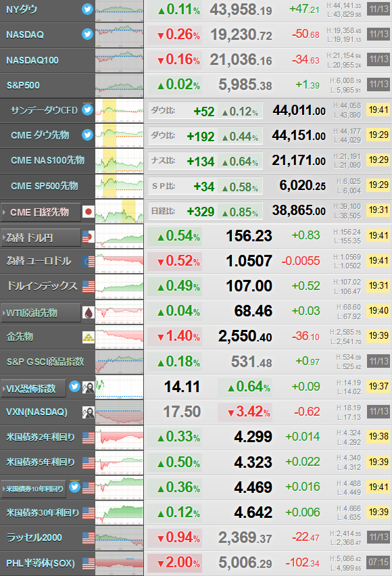392x576 pixels.
Task: Open the 米国債券30年利回り mini chart thumbnail
Action: click(x=120, y=512)
